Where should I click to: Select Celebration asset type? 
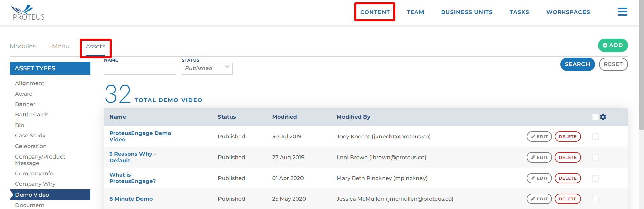pos(31,146)
